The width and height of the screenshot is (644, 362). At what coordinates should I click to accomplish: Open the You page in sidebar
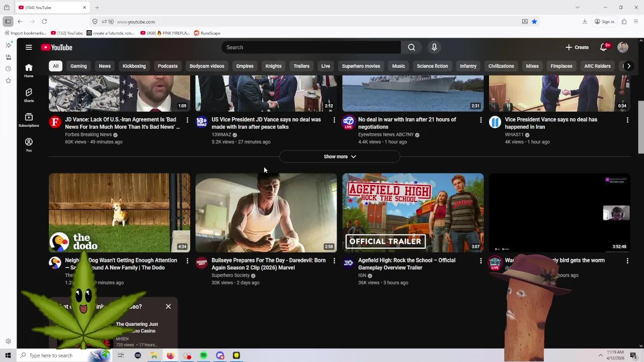(29, 145)
